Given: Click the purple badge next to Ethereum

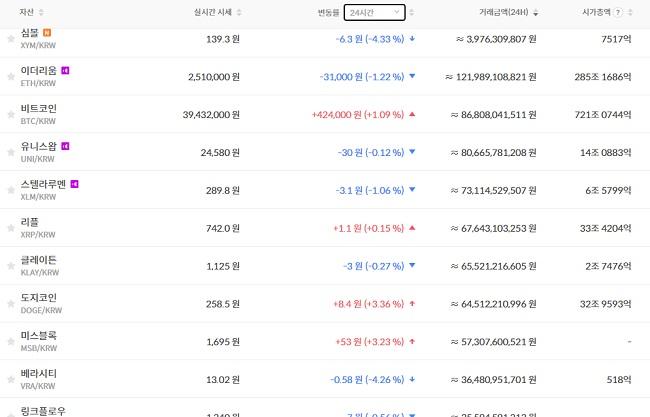Looking at the screenshot, I should click(x=65, y=71).
